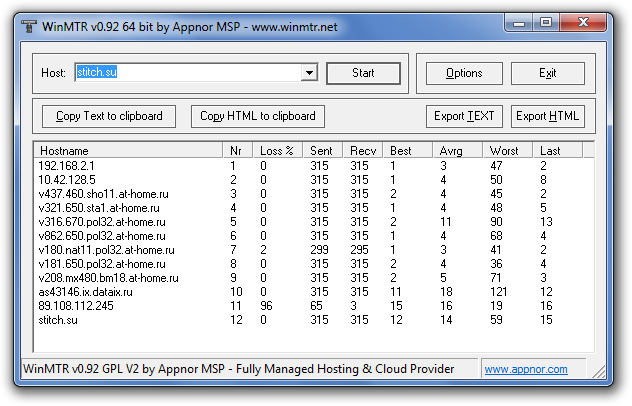632x406 pixels.
Task: Click the Exit button
Action: (x=547, y=73)
